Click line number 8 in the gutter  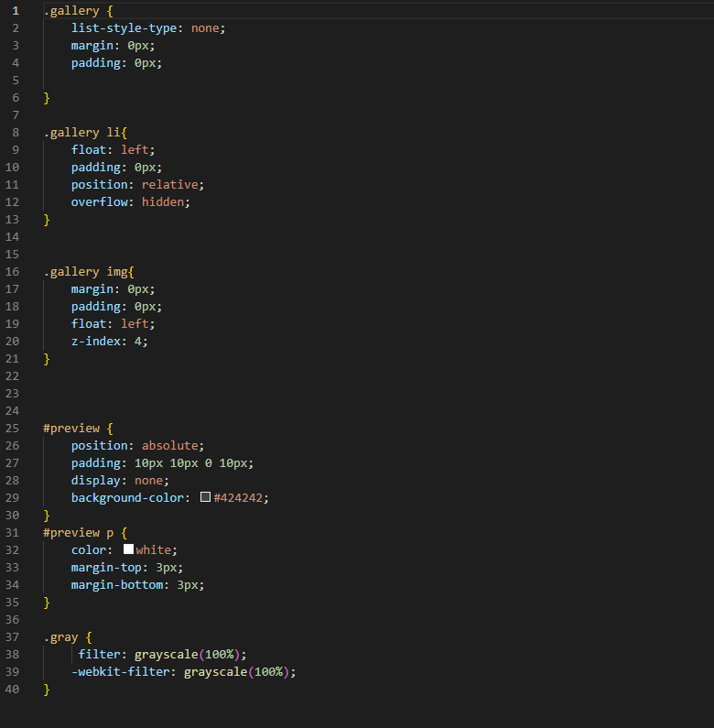[16, 132]
